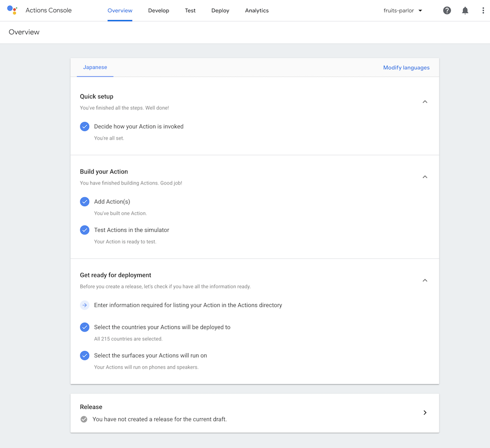490x448 pixels.
Task: Click the Release heading
Action: (x=91, y=407)
